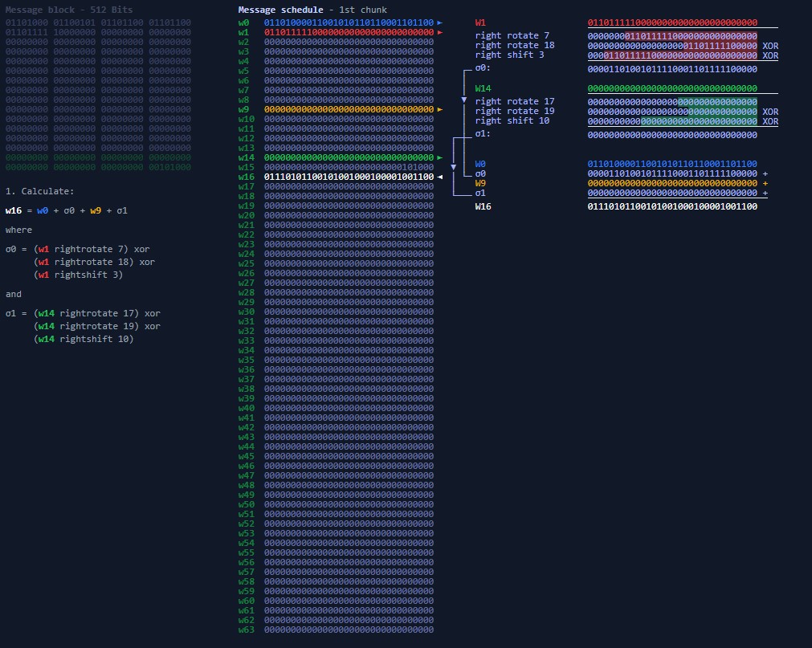Click the red 'W1' label in right panel
This screenshot has width=812, height=648.
480,22
